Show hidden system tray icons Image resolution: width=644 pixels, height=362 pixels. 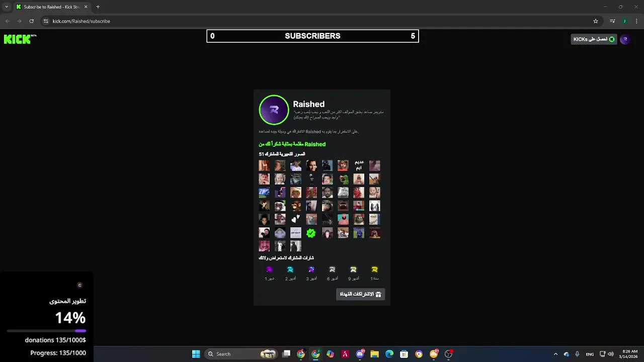point(555,354)
